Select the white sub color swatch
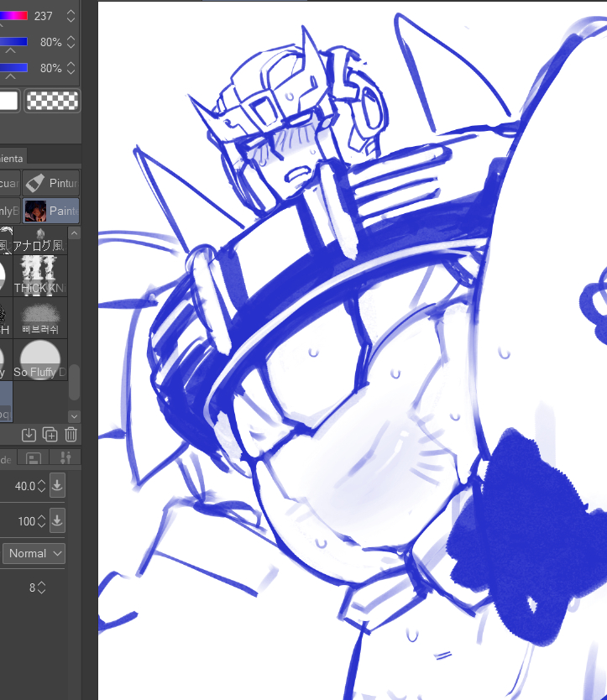This screenshot has height=700, width=607. tap(8, 101)
